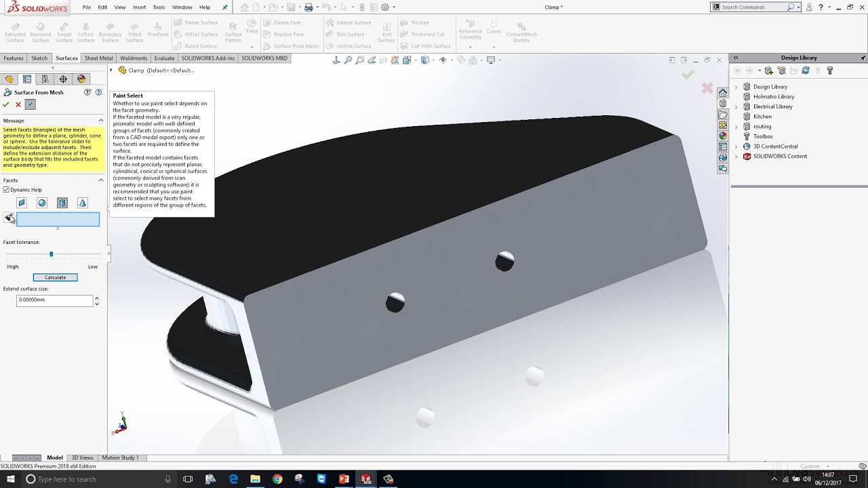
Task: Switch to the 3D Views bottom tab
Action: 82,457
